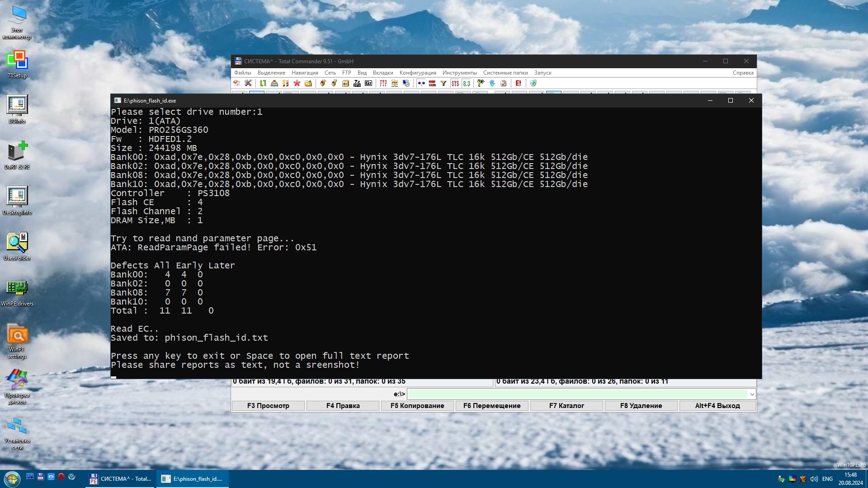Click the red asterisk toolbar icon

coord(297,83)
